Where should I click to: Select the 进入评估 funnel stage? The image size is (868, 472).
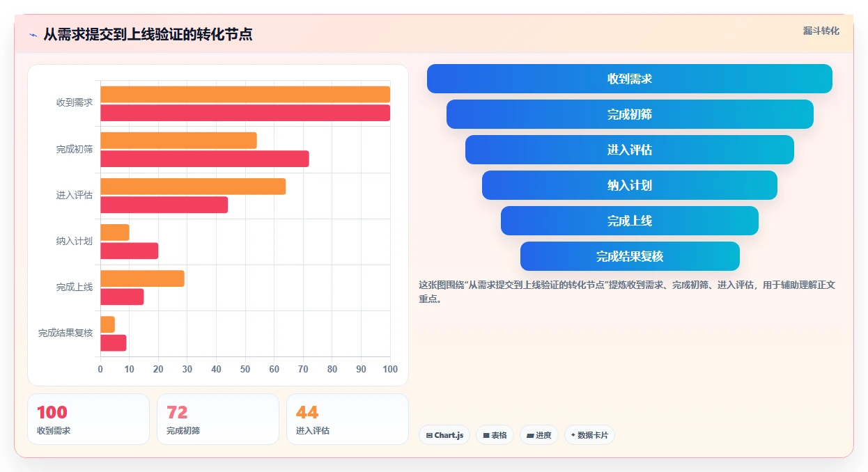[x=630, y=150]
